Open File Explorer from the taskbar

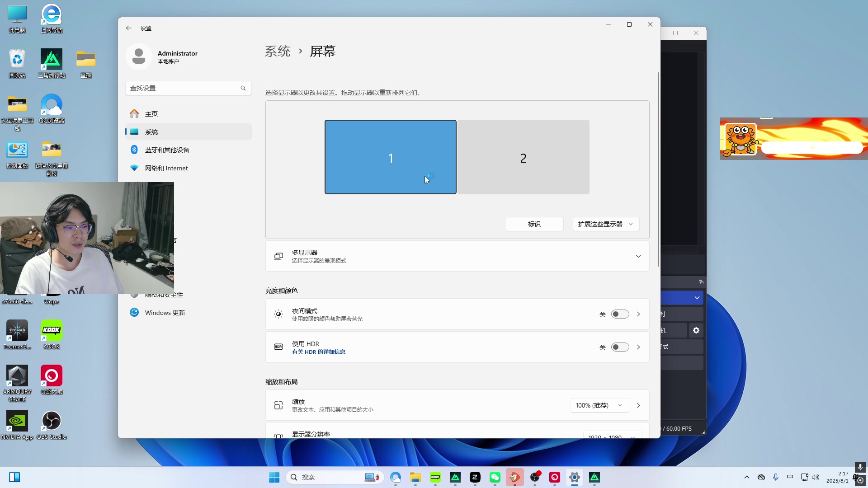click(415, 477)
